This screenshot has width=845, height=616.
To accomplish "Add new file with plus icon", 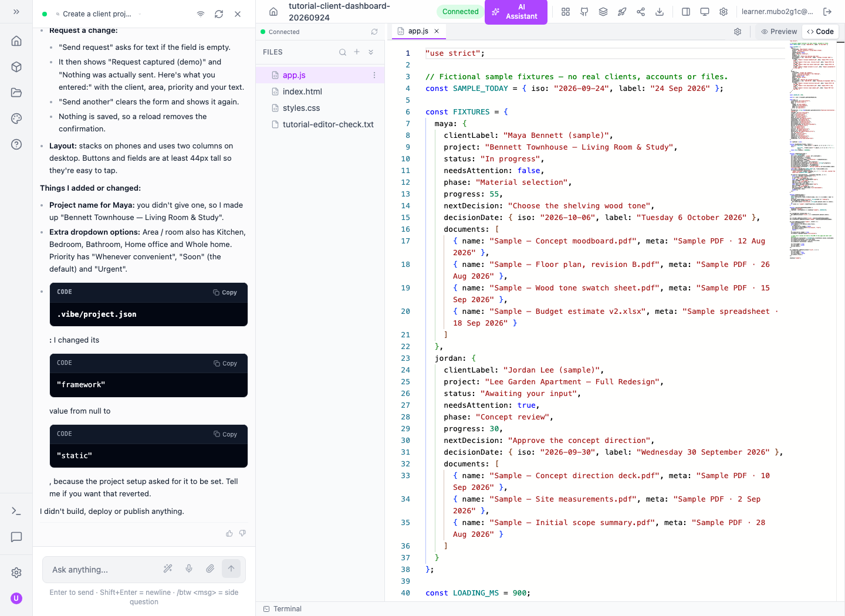I will [357, 52].
